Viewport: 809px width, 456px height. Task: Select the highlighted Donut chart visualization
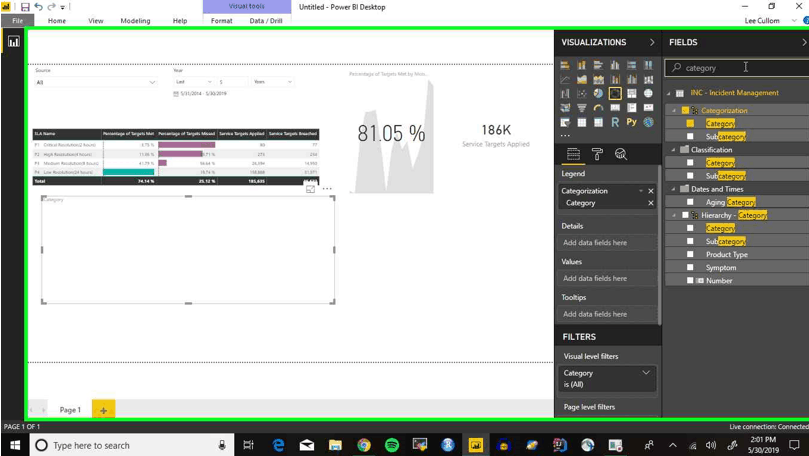point(615,93)
